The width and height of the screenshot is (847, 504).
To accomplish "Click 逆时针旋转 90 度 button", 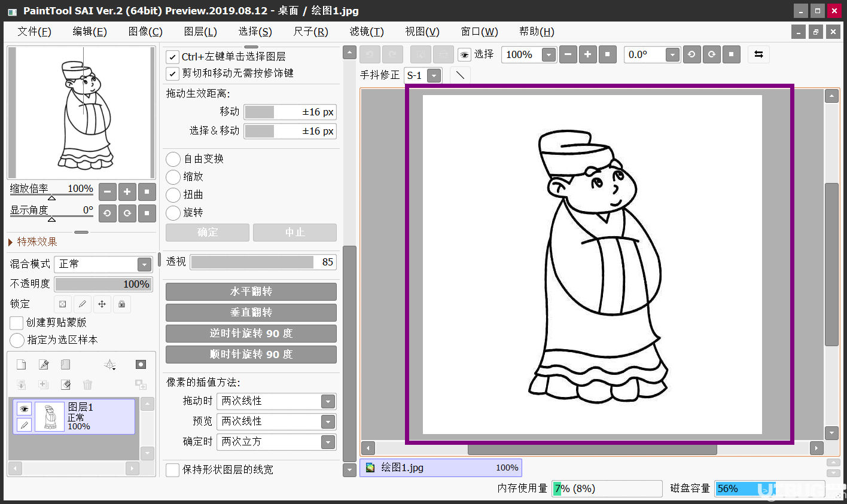I will 251,334.
